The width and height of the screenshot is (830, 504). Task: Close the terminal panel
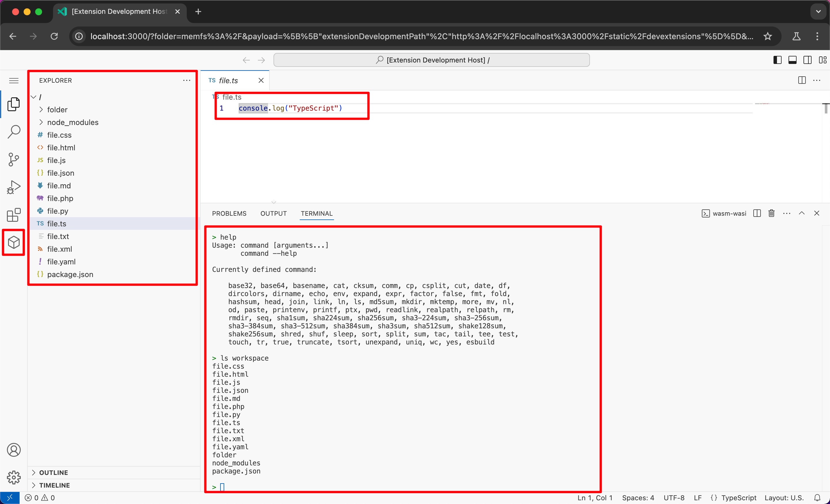[x=816, y=213]
